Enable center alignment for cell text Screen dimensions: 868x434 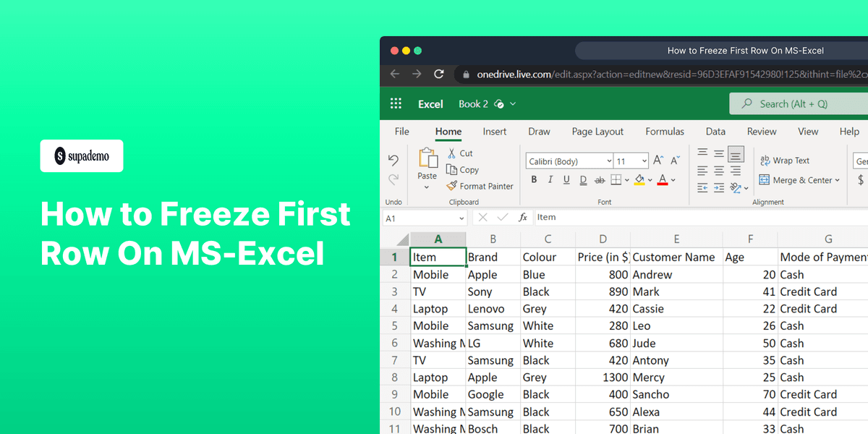[718, 170]
